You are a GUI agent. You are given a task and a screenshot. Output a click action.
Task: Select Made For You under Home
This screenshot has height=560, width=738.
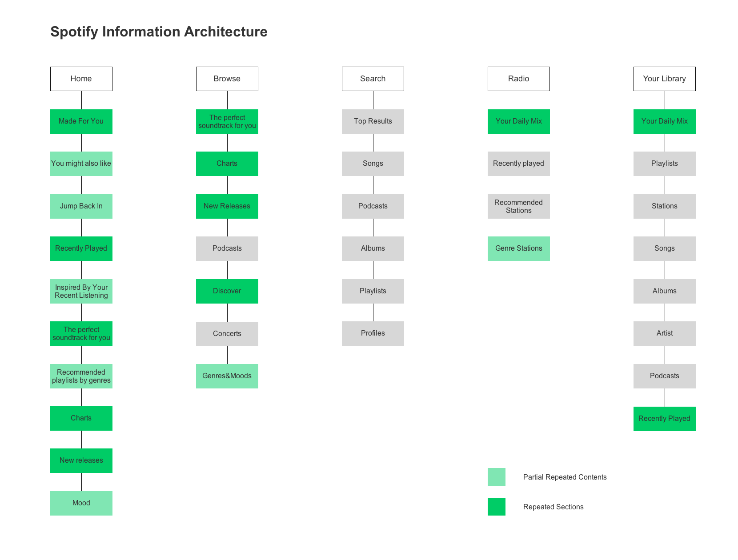pos(81,121)
